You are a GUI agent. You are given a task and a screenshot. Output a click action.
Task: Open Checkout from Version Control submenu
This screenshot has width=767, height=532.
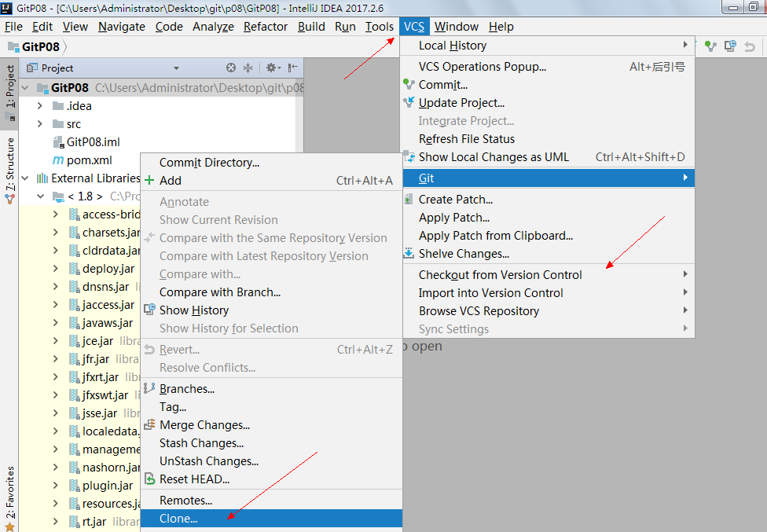tap(500, 275)
